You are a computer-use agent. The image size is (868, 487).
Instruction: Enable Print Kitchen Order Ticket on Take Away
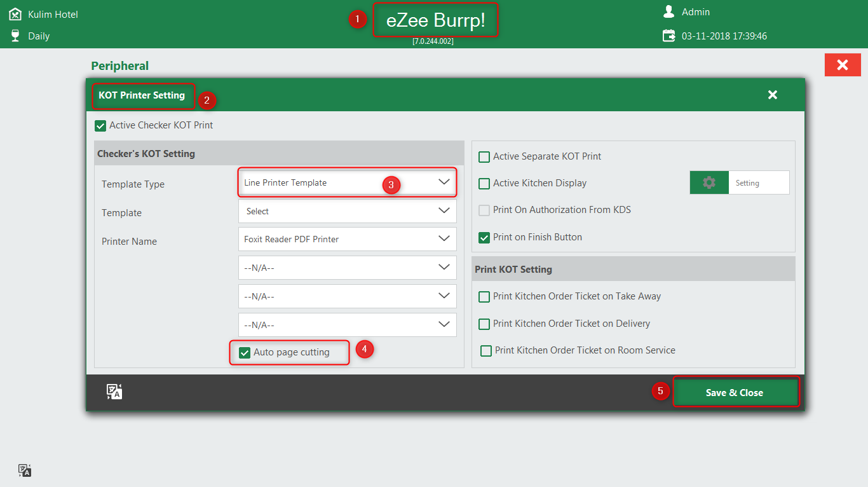[484, 296]
